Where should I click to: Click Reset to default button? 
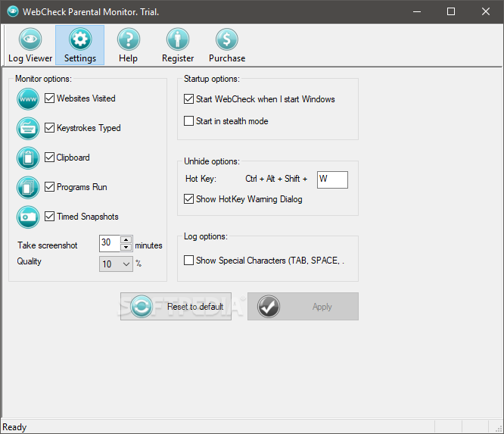[176, 306]
